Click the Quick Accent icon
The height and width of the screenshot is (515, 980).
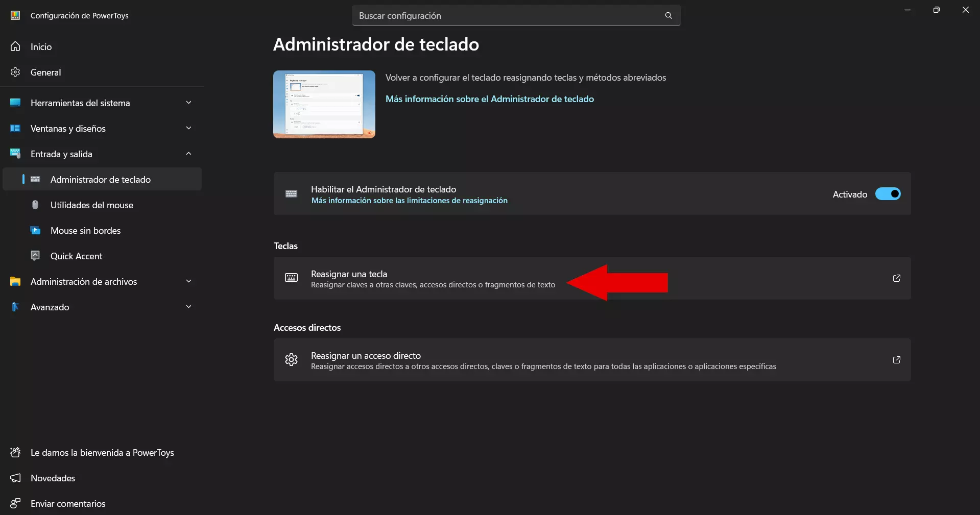[x=35, y=256]
